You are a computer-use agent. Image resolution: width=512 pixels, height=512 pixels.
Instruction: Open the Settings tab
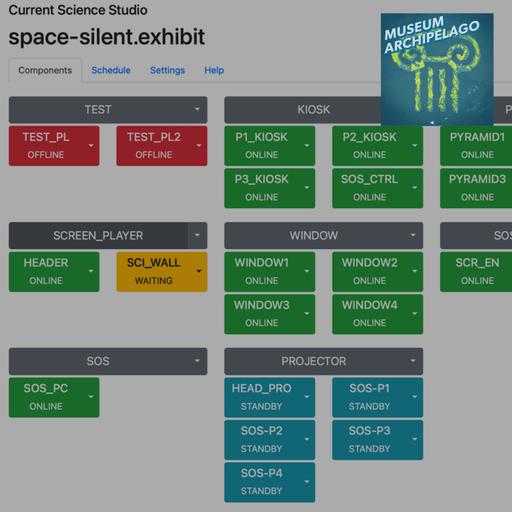tap(167, 70)
